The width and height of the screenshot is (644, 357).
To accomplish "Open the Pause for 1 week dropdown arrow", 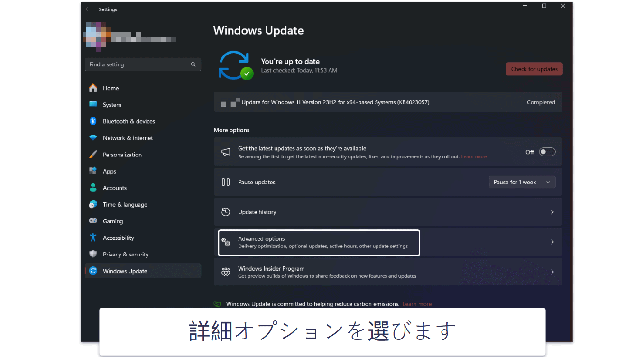I will (x=549, y=182).
